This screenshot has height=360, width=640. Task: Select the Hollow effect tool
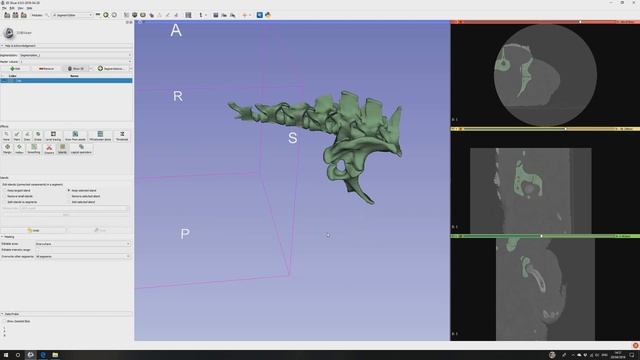point(19,149)
